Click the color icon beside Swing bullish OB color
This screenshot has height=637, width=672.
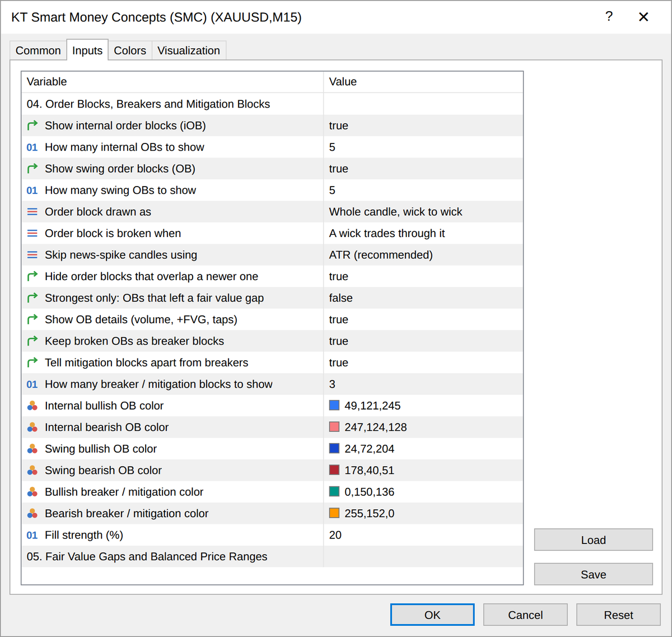click(x=32, y=449)
